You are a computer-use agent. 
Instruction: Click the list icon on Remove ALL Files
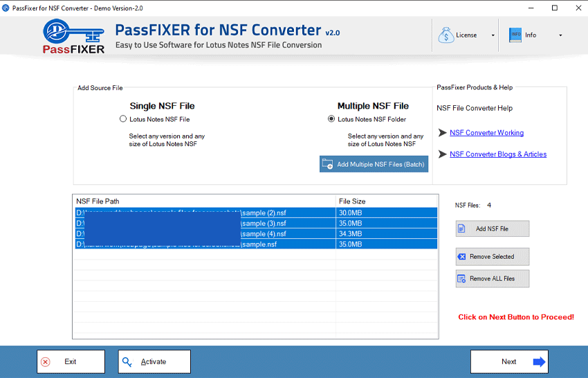click(x=461, y=278)
